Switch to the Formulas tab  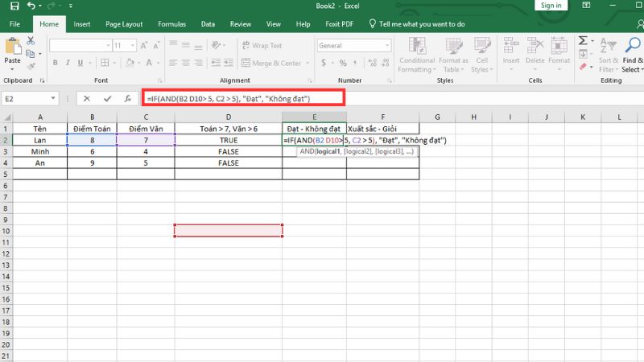point(171,24)
